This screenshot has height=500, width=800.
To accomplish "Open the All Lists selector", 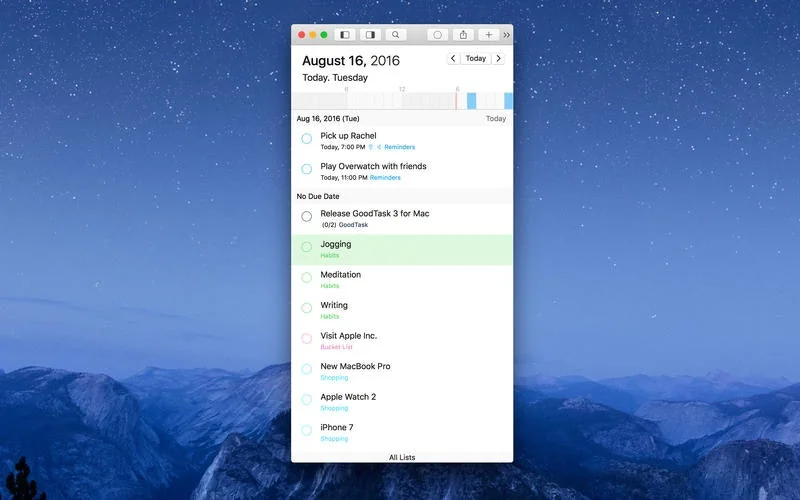I will (402, 457).
